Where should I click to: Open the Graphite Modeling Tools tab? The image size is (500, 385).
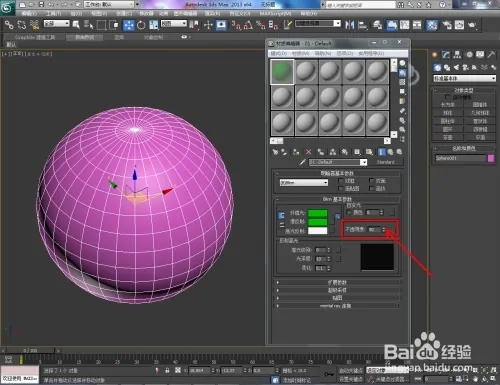point(35,37)
